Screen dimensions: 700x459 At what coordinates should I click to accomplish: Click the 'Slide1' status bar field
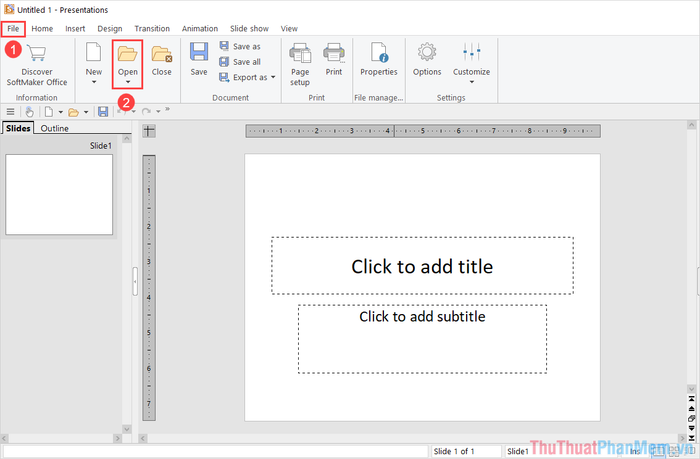520,451
